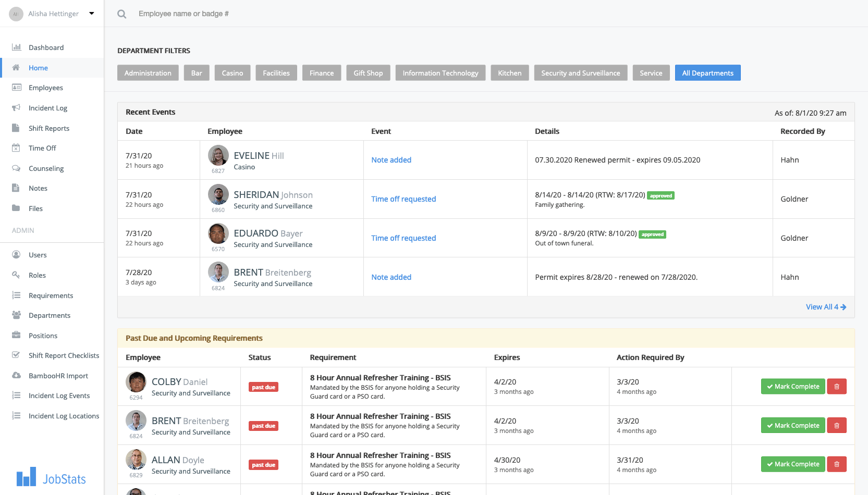Delete Brent Breitenberg's requirement with trash icon
The height and width of the screenshot is (495, 868).
pyautogui.click(x=837, y=426)
